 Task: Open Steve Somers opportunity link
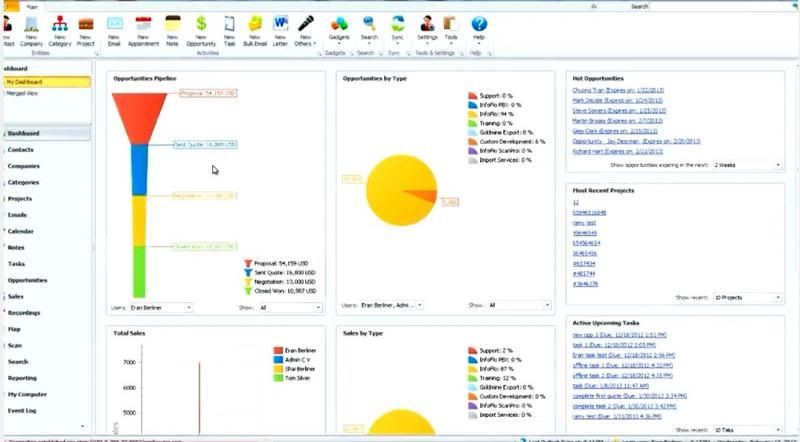point(619,111)
